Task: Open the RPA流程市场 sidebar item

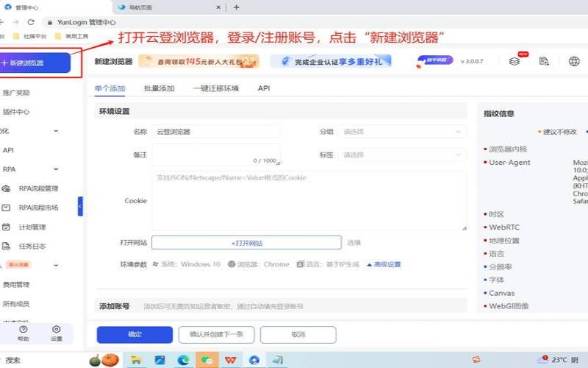Action: point(38,208)
